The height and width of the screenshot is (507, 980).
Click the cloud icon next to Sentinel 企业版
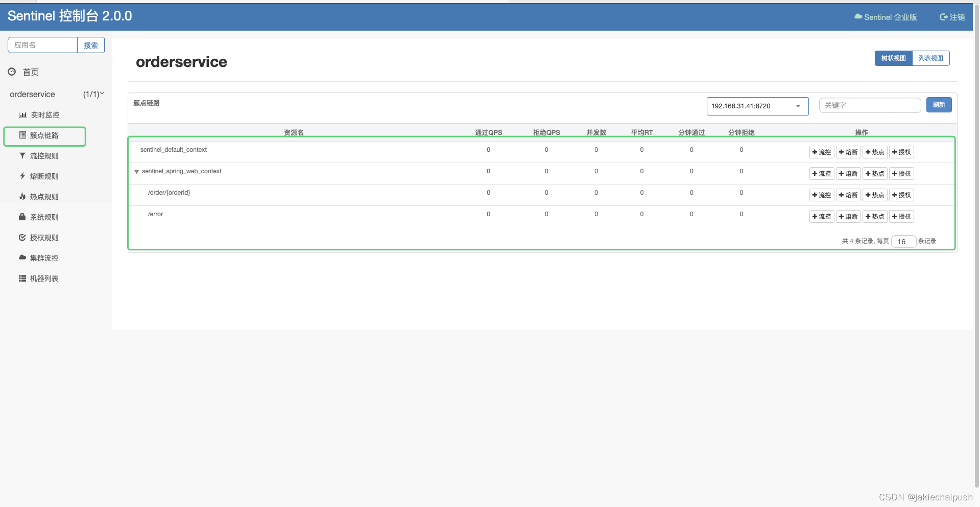[858, 17]
